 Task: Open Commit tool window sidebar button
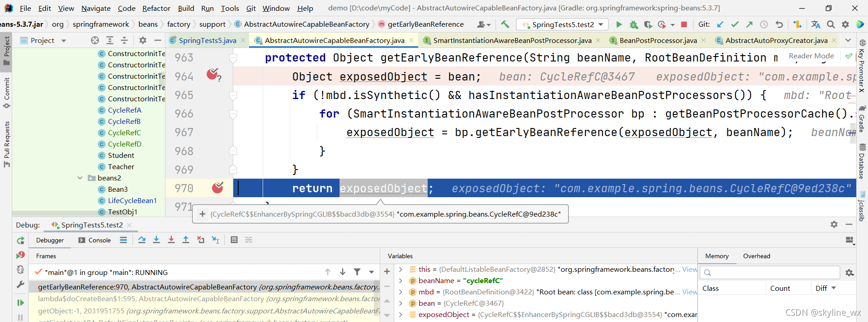pos(6,93)
